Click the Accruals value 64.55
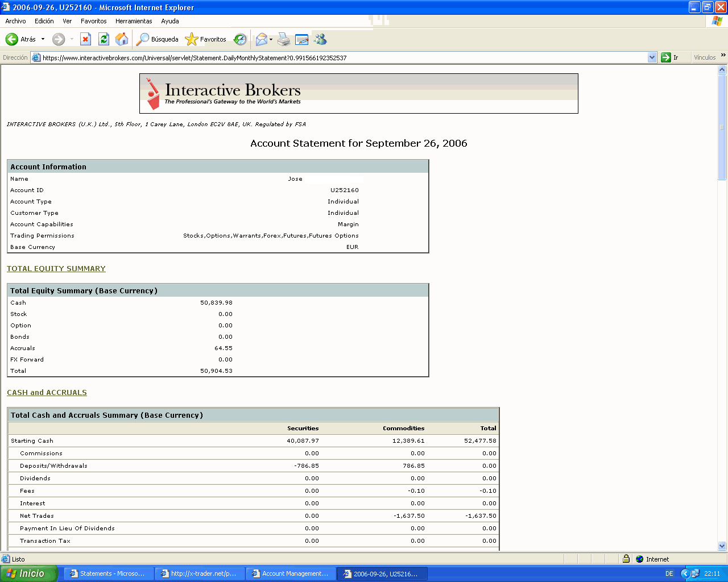 click(x=224, y=348)
